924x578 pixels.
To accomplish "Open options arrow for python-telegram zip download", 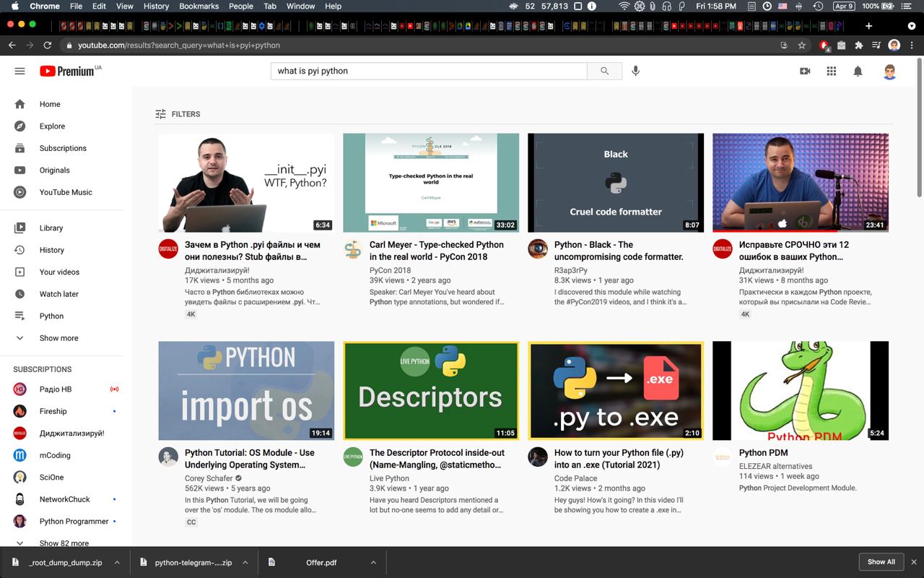I will [x=245, y=562].
